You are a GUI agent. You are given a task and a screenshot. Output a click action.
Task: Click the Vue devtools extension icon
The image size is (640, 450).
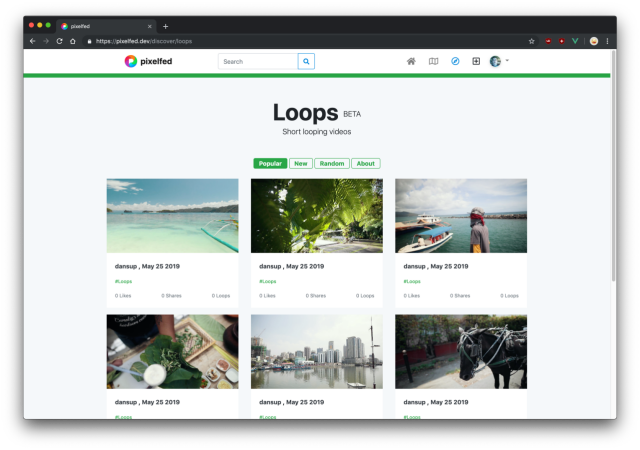pyautogui.click(x=575, y=41)
